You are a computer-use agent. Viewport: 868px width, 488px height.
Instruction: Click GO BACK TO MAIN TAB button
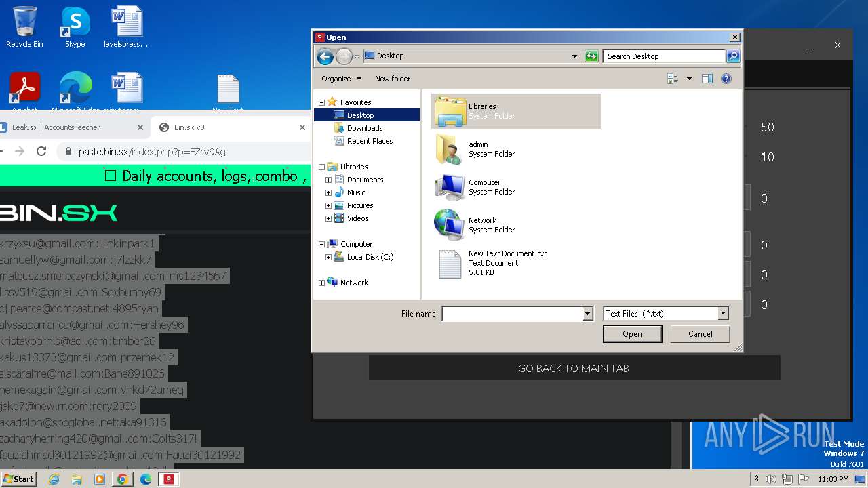tap(574, 368)
